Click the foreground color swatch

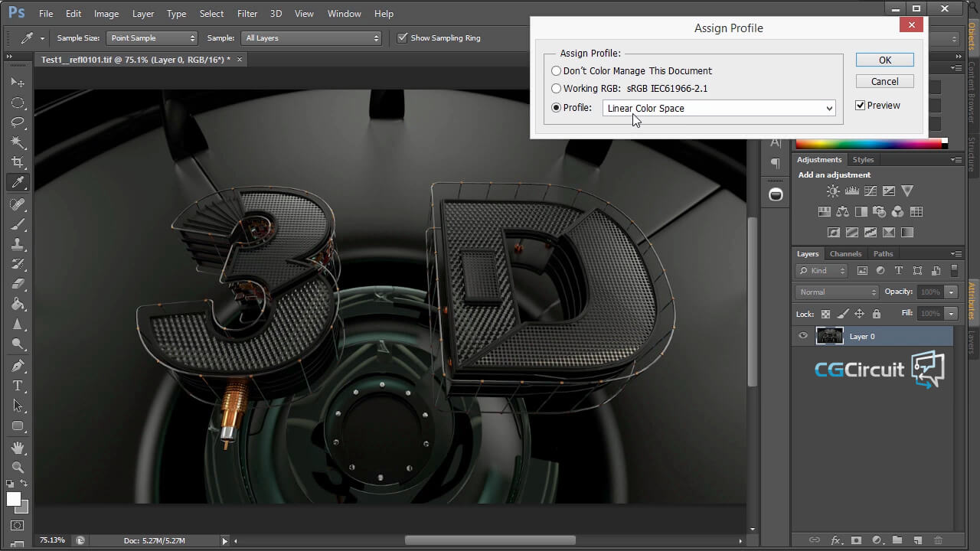14,499
